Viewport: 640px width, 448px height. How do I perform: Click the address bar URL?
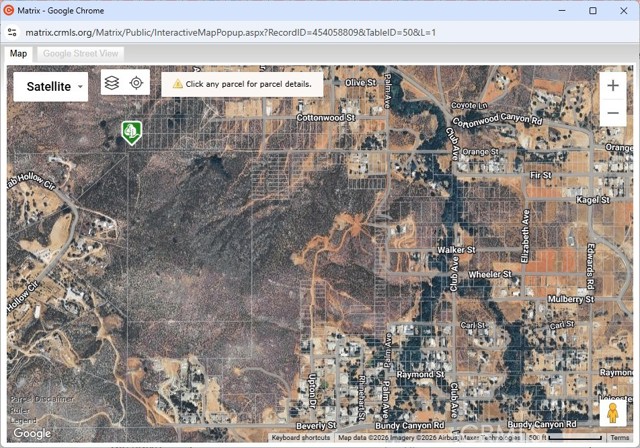click(231, 32)
